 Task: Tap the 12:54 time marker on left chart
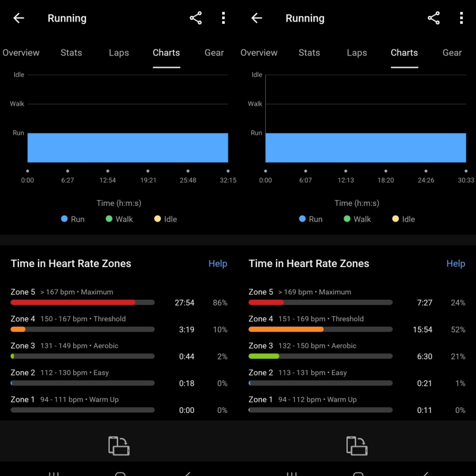pos(108,180)
